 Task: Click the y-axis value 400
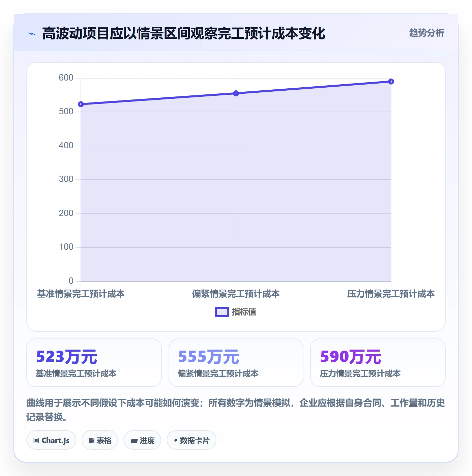66,146
